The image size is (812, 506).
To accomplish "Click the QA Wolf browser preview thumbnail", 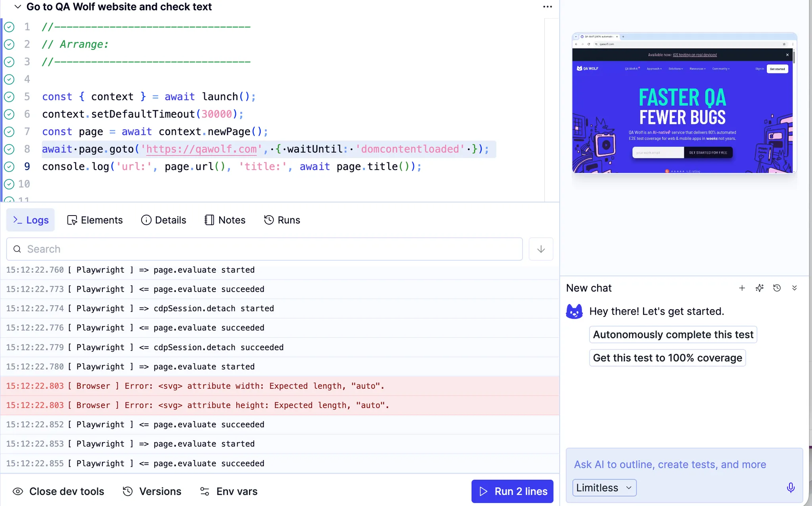I will (x=684, y=103).
